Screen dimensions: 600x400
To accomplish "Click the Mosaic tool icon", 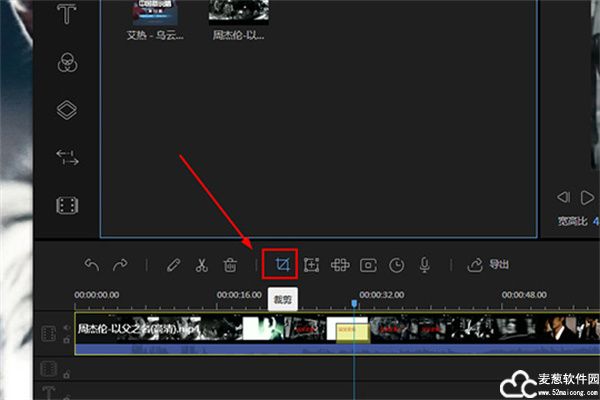I will pyautogui.click(x=340, y=265).
